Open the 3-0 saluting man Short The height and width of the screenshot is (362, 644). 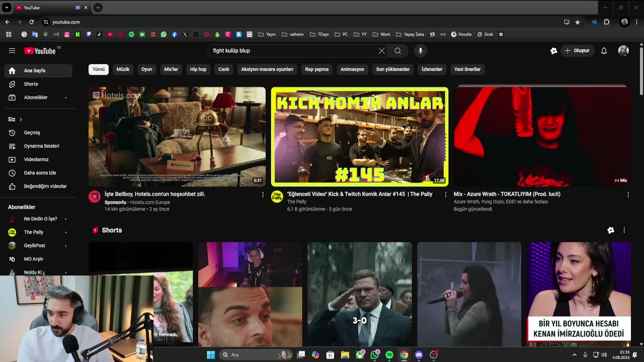pos(360,295)
